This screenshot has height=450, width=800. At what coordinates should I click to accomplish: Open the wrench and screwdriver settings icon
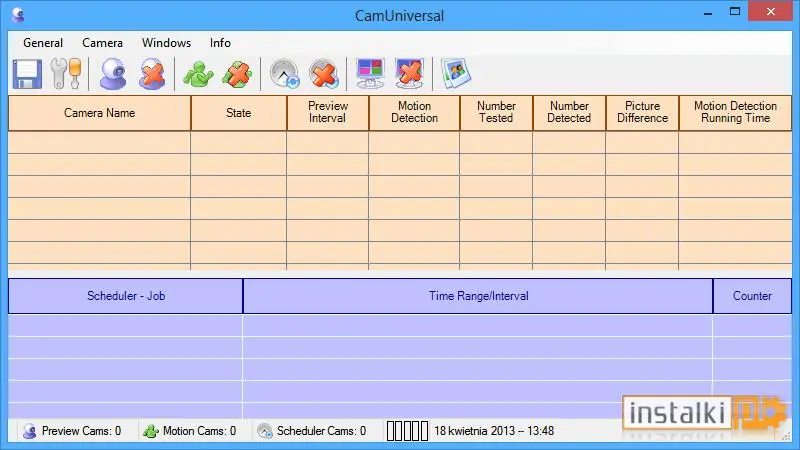point(66,74)
